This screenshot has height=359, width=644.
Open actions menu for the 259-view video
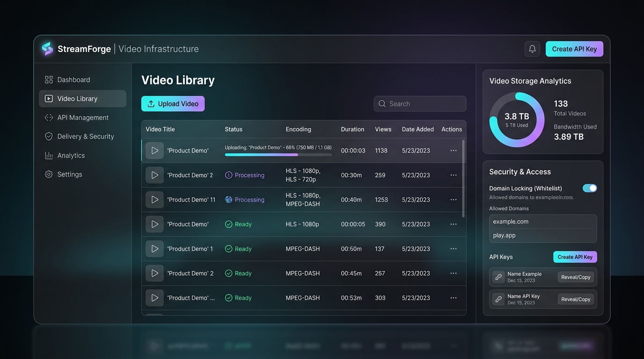(x=454, y=175)
